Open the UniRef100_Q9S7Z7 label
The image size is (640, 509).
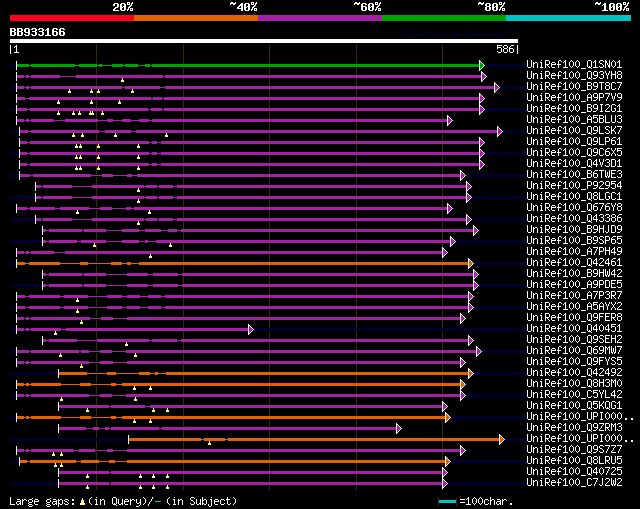574,450
